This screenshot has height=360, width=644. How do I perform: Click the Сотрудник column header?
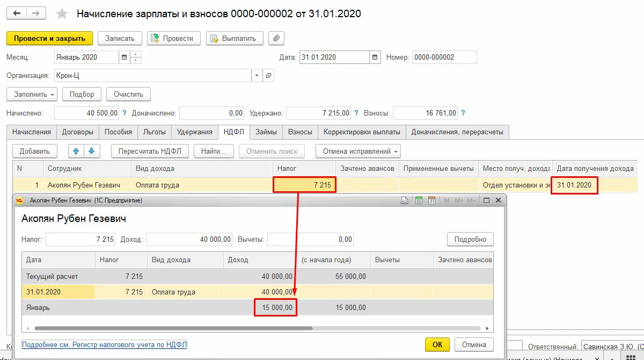[87, 168]
